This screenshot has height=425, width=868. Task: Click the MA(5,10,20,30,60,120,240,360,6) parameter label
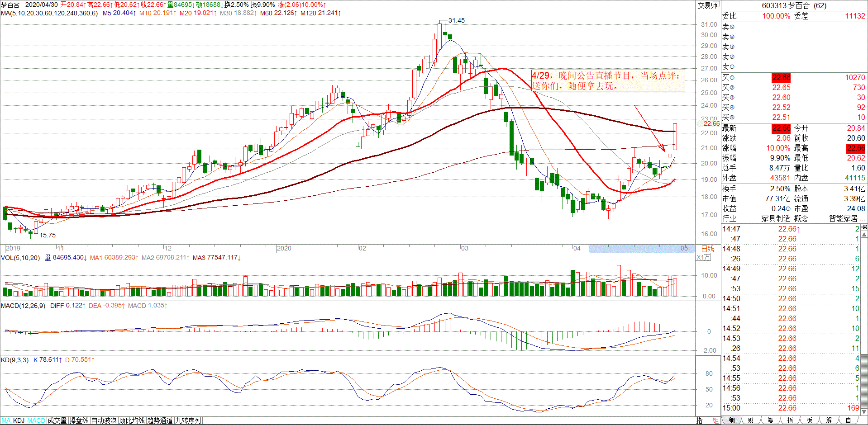pyautogui.click(x=49, y=13)
